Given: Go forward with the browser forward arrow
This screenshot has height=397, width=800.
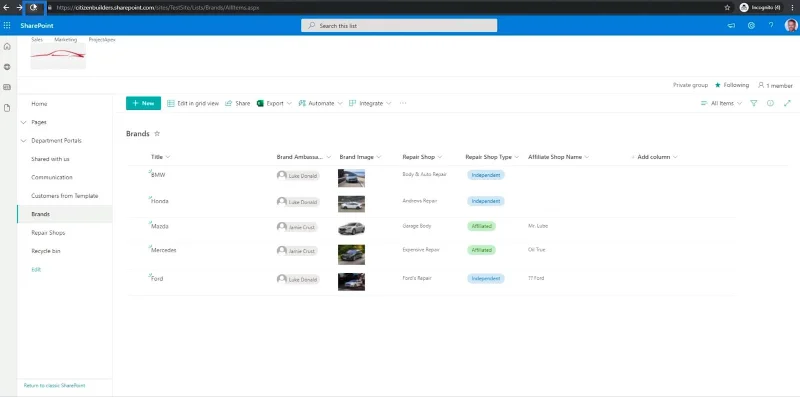Looking at the screenshot, I should [19, 8].
